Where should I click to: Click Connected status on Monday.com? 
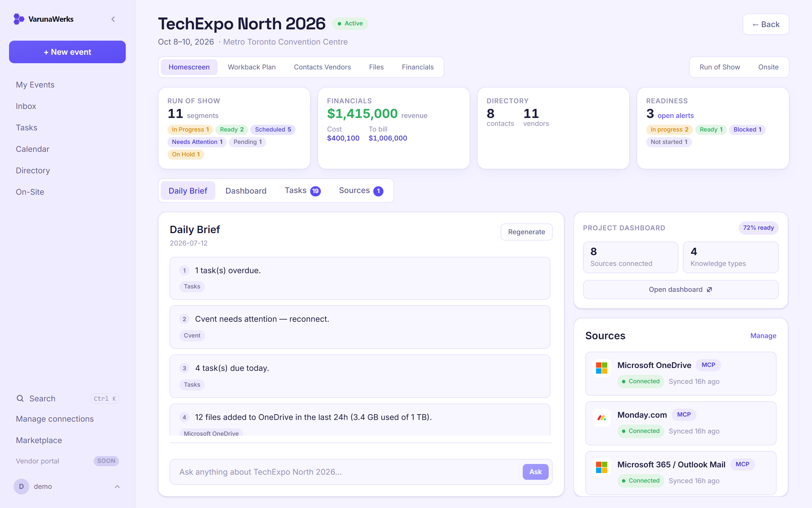click(640, 431)
